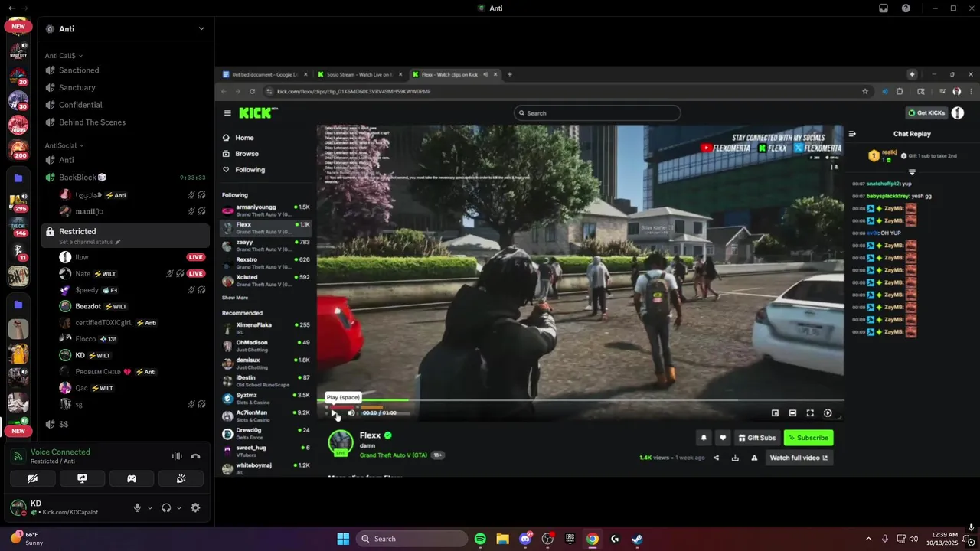Click the Kick logo
980x551 pixels.
click(256, 112)
